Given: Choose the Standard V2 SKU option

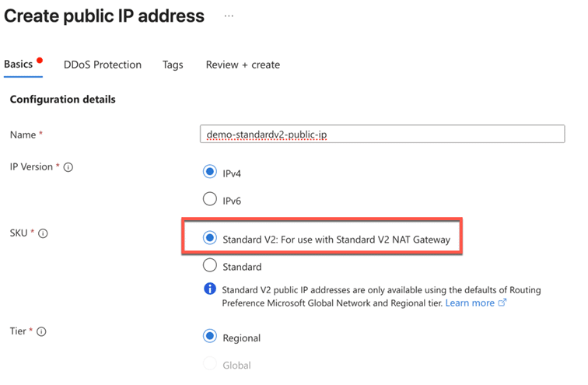Looking at the screenshot, I should pyautogui.click(x=209, y=239).
